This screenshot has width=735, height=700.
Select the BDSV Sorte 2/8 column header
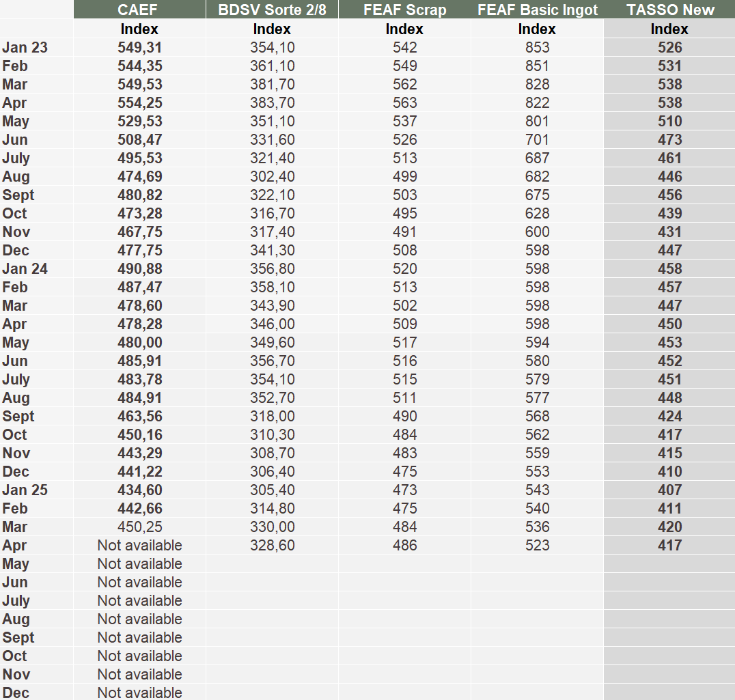pos(273,10)
